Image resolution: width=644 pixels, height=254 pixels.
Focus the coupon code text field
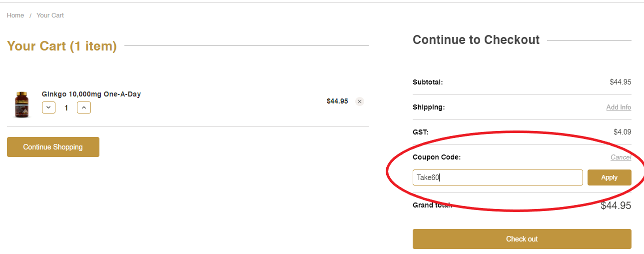tap(497, 177)
